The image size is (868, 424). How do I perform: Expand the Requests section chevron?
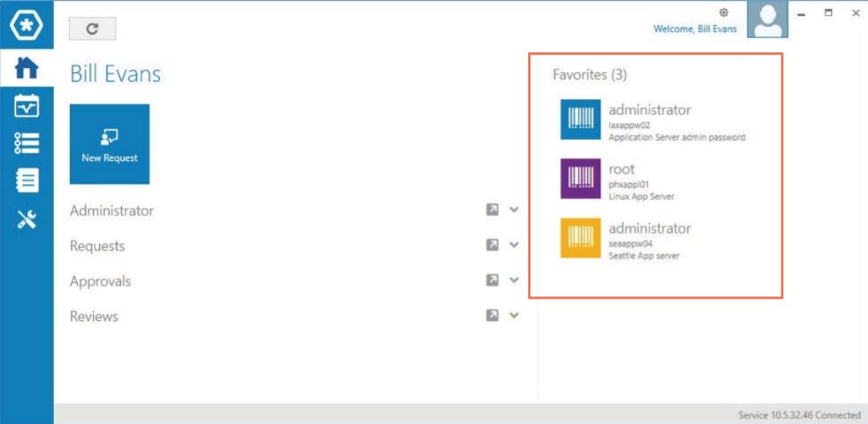tap(514, 245)
